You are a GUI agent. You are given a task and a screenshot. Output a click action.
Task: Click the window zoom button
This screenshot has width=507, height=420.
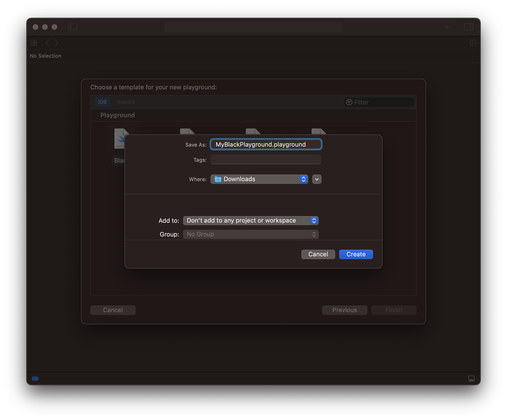click(54, 27)
